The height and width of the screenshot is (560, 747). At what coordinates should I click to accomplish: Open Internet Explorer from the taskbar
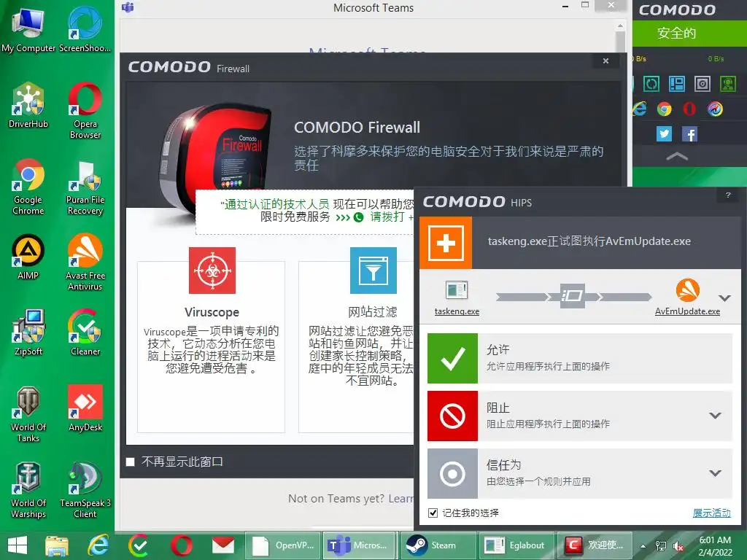pos(98,545)
